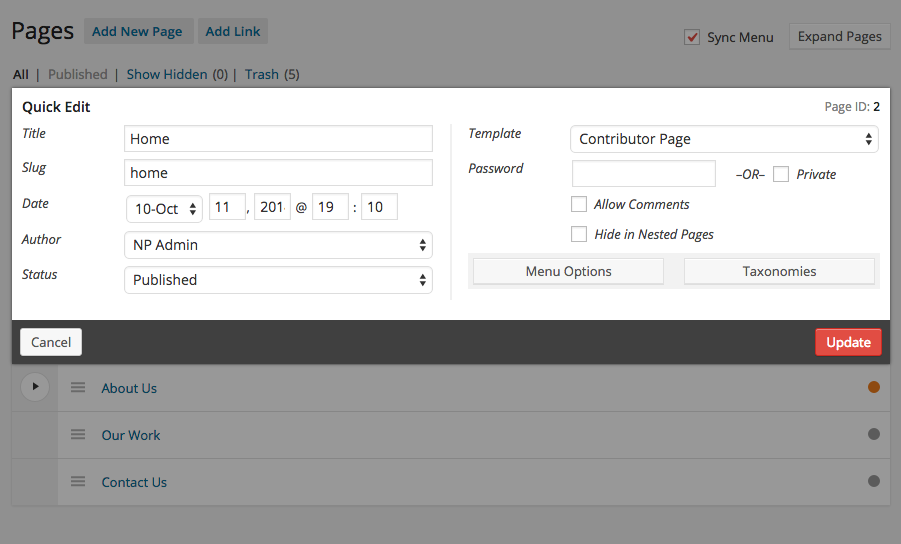Toggle the Sync Menu checkbox

pos(692,37)
